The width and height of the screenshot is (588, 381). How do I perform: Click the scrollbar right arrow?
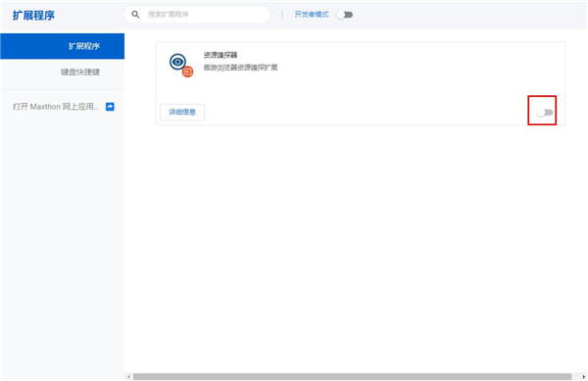click(x=583, y=376)
